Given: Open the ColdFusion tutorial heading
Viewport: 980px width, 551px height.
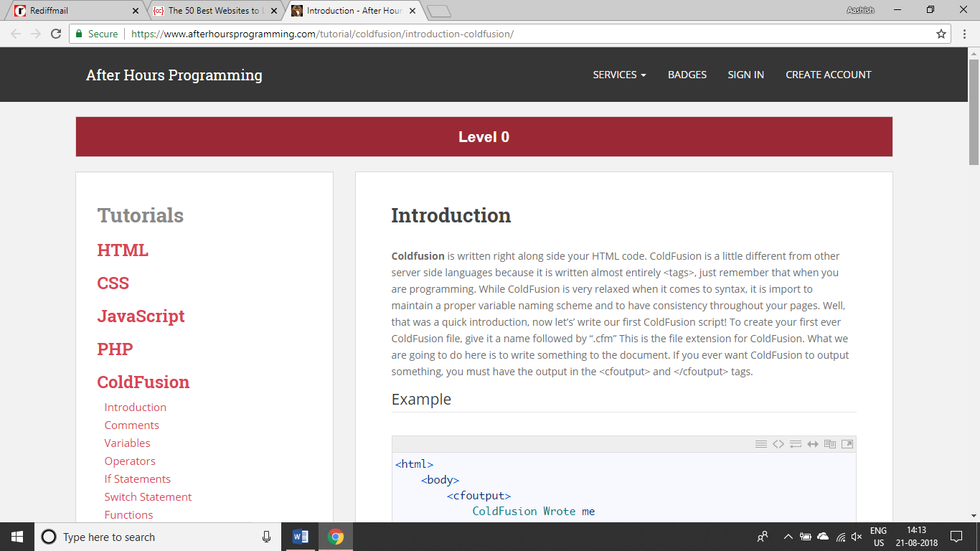Looking at the screenshot, I should (x=143, y=382).
